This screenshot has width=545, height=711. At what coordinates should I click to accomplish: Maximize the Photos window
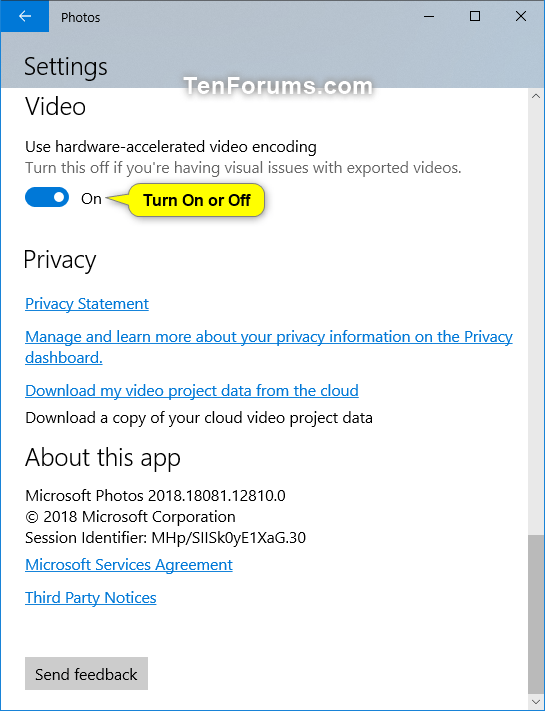[x=475, y=17]
